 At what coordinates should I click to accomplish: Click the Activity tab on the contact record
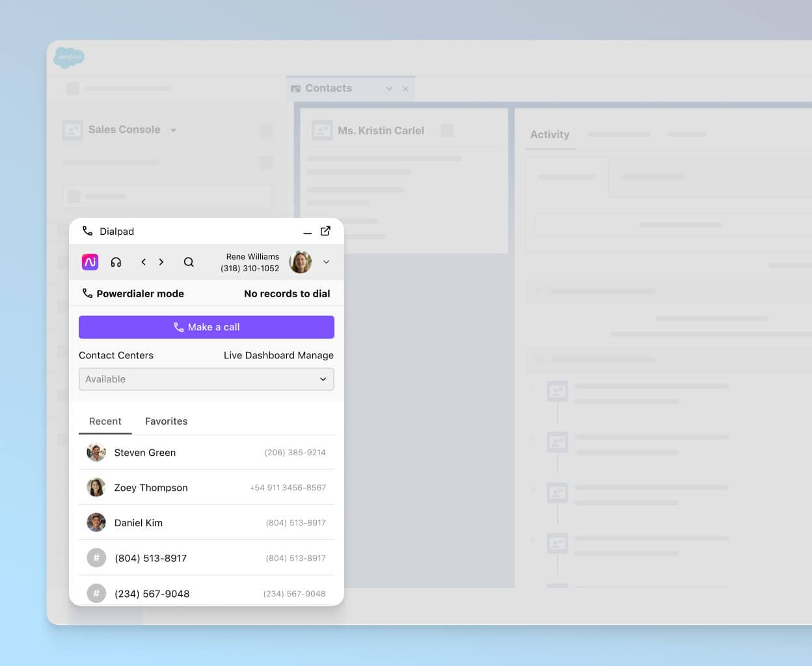click(550, 135)
